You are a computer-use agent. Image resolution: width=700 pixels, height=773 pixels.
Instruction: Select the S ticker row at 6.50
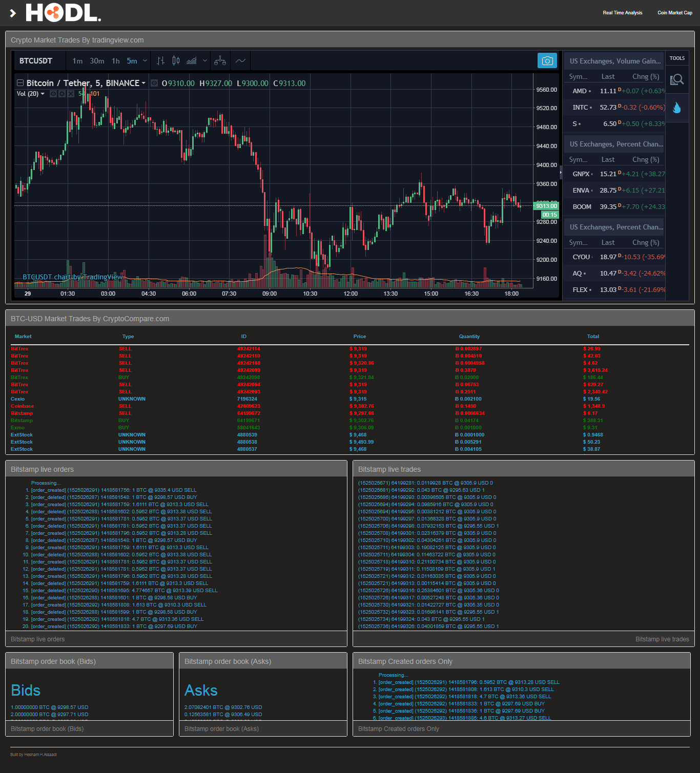(615, 123)
